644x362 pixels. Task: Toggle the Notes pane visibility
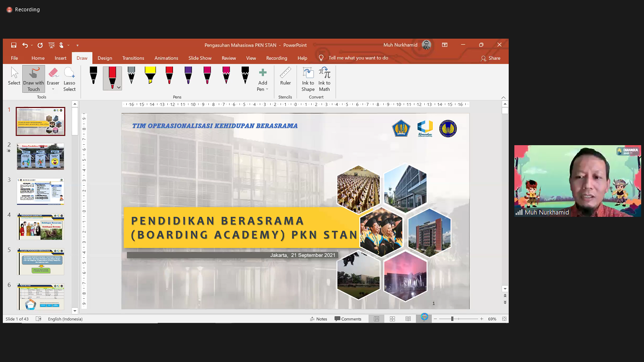319,319
